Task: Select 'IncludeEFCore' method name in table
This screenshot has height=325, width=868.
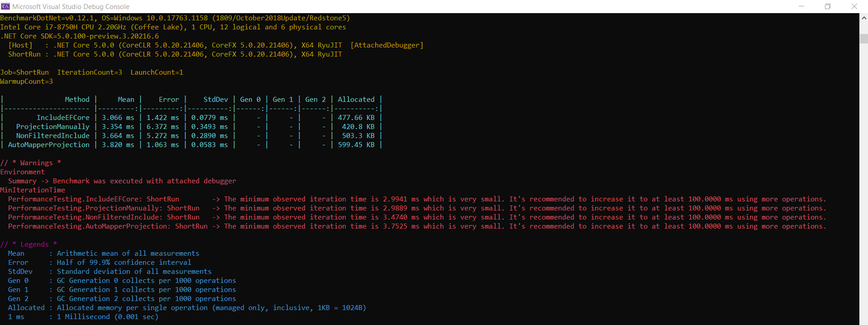Action: (63, 118)
